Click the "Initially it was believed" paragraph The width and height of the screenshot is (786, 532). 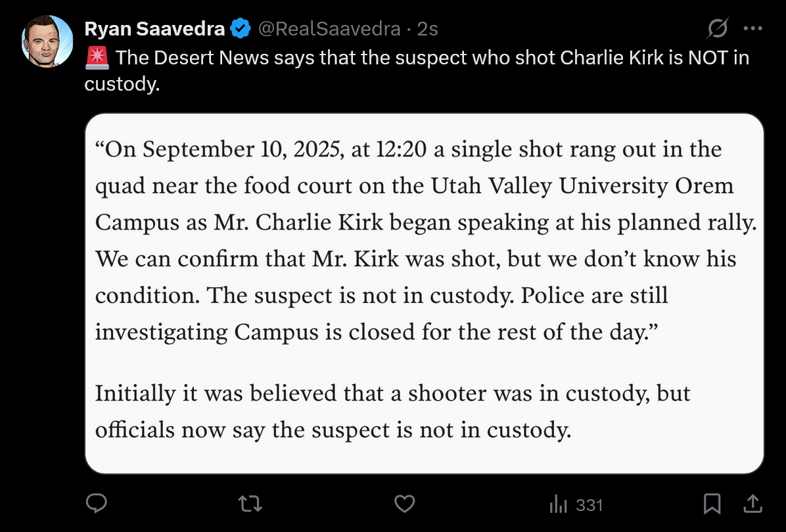[x=392, y=411]
